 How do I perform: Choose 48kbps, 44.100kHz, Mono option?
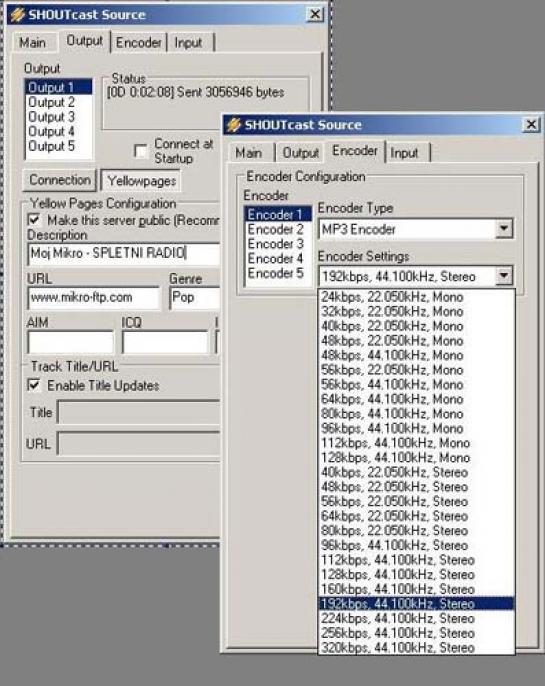pos(416,355)
